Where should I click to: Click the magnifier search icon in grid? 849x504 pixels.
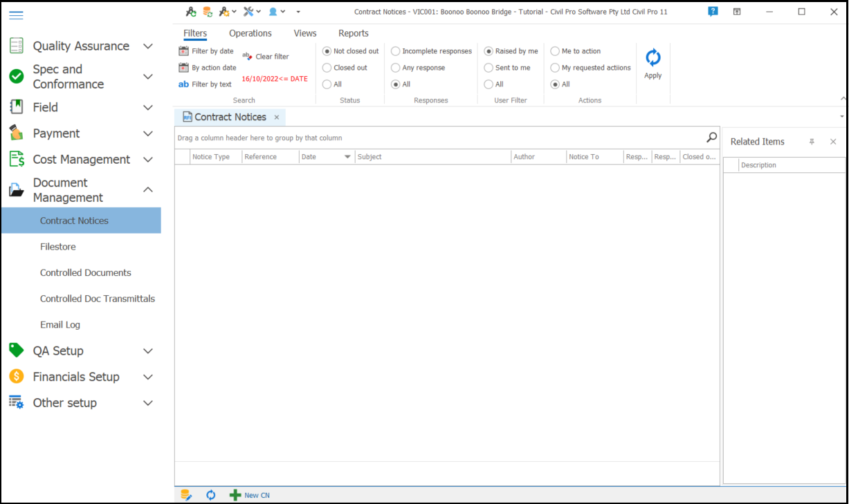pos(711,138)
